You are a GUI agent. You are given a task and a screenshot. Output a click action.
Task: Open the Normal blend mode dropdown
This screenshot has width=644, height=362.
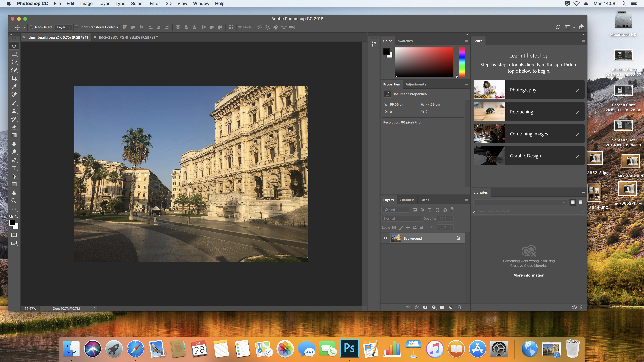tap(402, 219)
